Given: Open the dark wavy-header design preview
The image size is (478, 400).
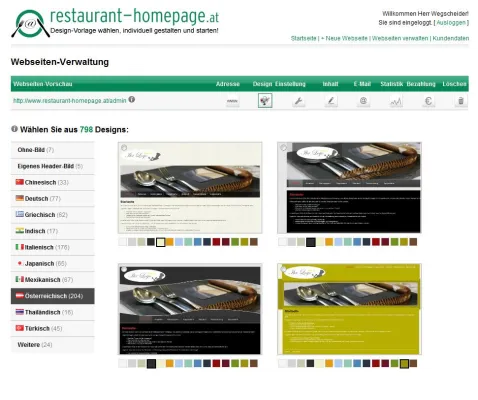Looking at the screenshot, I should tap(190, 309).
